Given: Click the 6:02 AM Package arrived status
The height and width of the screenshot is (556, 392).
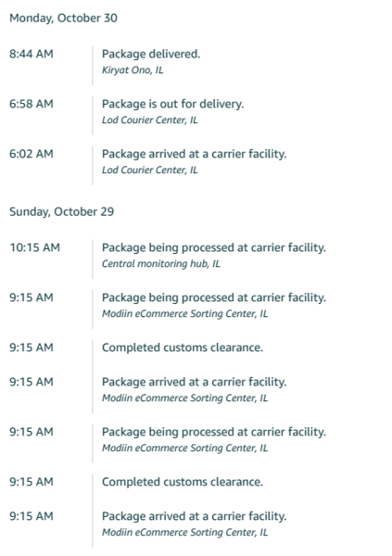Looking at the screenshot, I should 194,154.
